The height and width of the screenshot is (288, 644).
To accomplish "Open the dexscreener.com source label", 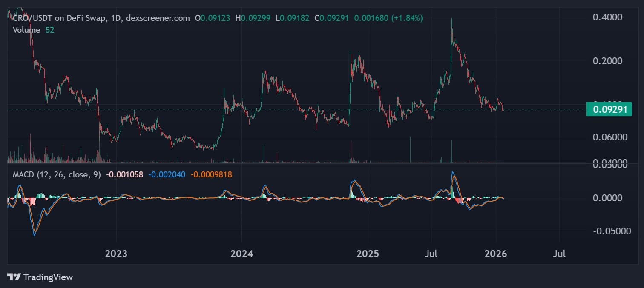I will pos(158,18).
